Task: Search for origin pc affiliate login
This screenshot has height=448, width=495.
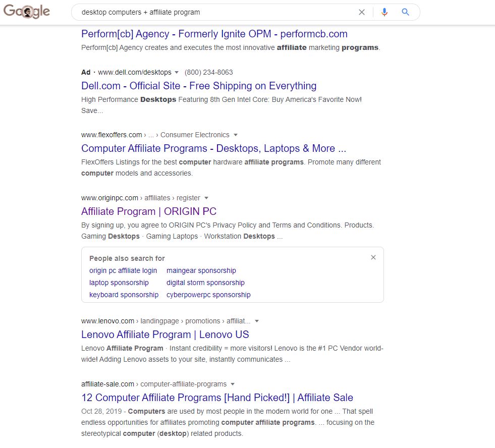Action: 123,270
